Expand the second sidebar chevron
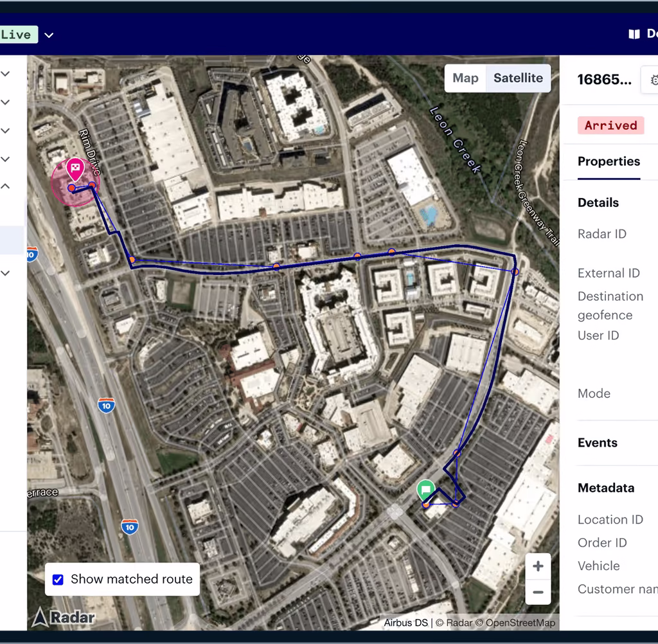The height and width of the screenshot is (644, 658). tap(5, 102)
